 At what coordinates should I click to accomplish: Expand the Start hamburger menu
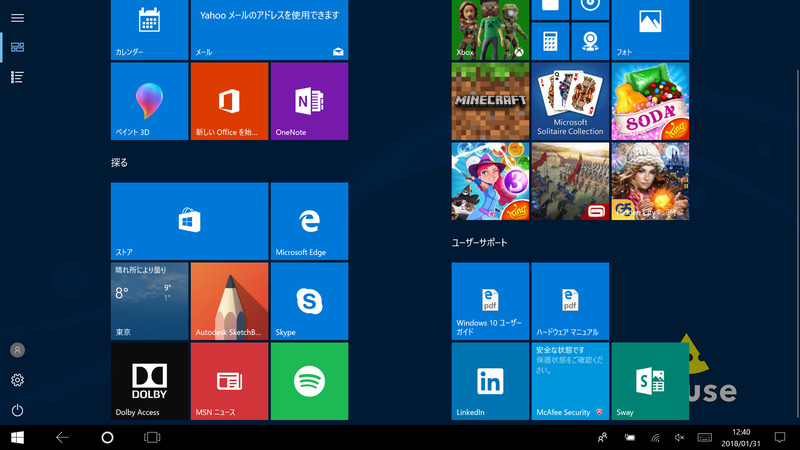17,18
